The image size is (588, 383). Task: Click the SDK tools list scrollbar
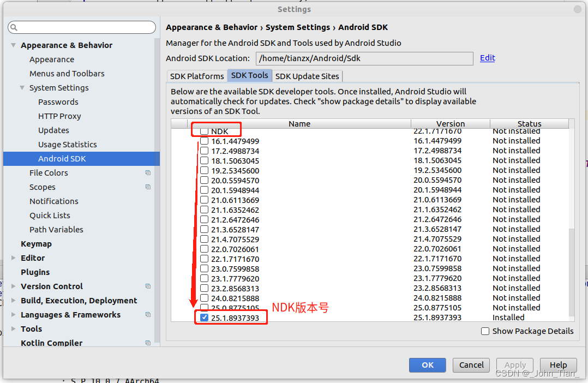572,273
